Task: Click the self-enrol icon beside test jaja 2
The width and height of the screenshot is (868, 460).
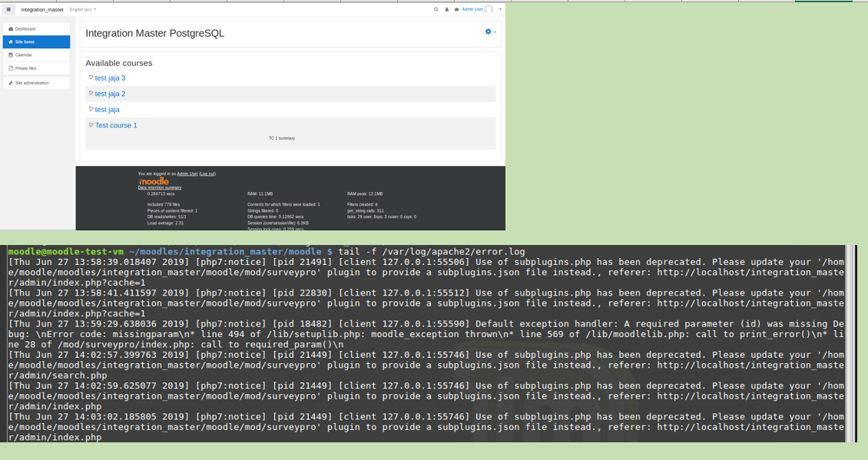Action: point(91,93)
